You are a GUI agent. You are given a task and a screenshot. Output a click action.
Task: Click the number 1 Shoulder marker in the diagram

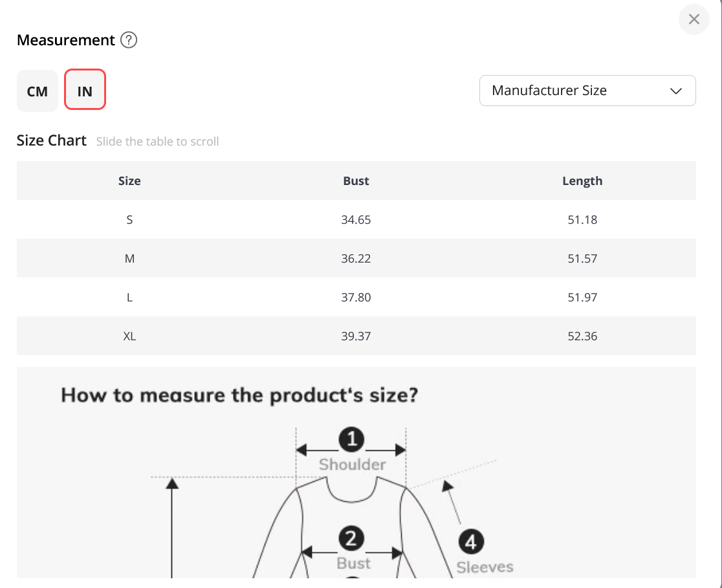click(x=352, y=440)
